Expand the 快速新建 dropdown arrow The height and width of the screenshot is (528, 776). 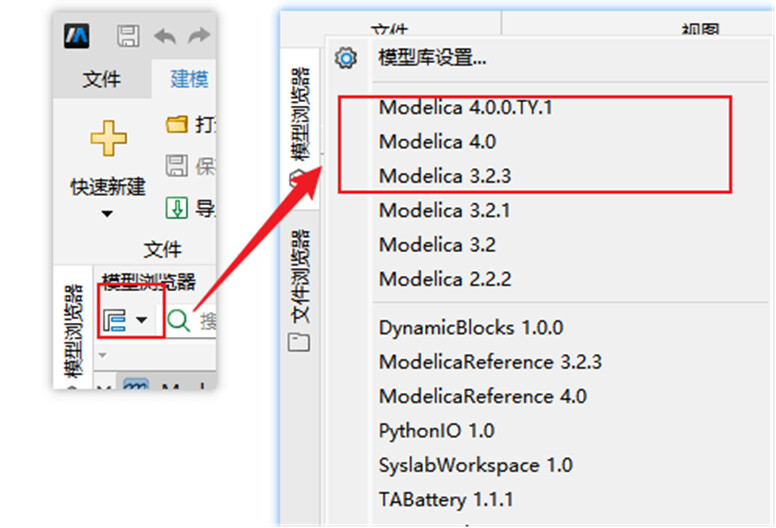[x=107, y=214]
